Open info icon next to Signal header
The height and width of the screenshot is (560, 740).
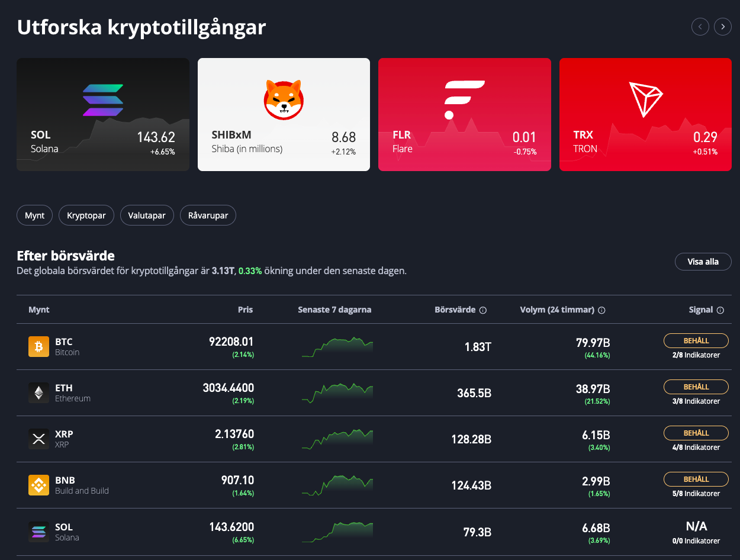(720, 310)
